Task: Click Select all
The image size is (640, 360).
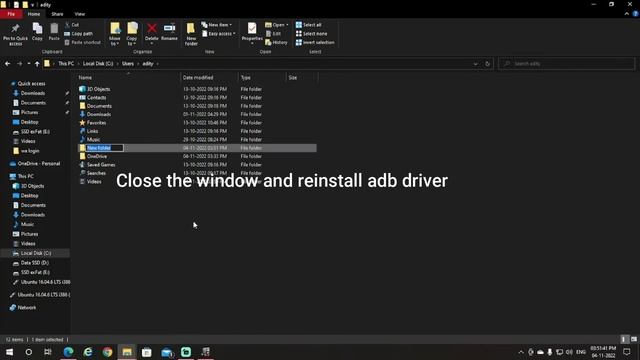Action: pos(309,25)
